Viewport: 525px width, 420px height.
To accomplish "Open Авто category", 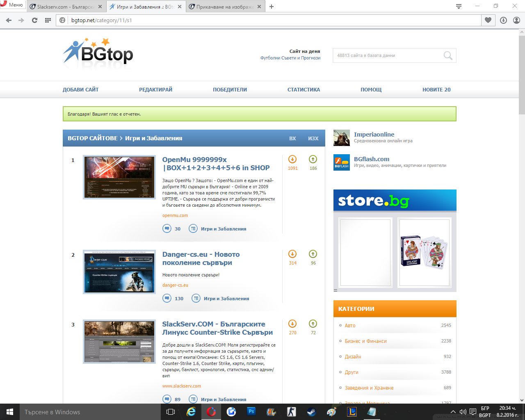I will click(x=350, y=325).
